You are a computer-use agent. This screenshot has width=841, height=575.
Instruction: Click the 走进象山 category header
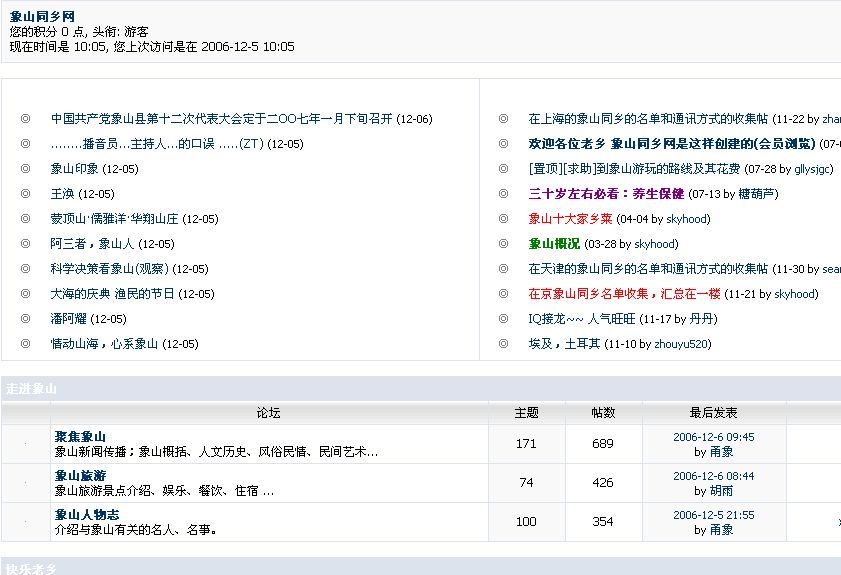pos(31,389)
